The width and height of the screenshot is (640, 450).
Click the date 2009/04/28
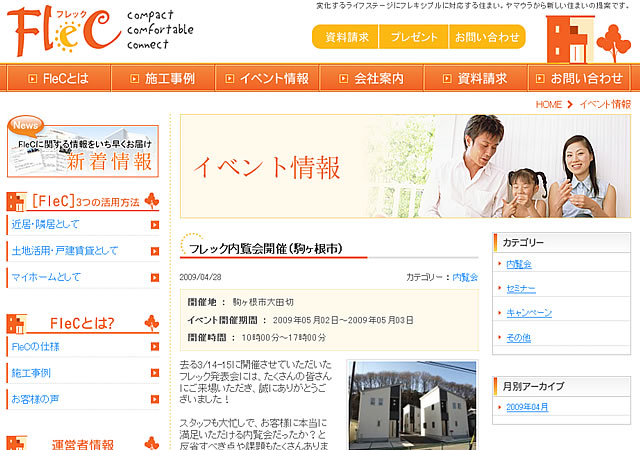200,277
